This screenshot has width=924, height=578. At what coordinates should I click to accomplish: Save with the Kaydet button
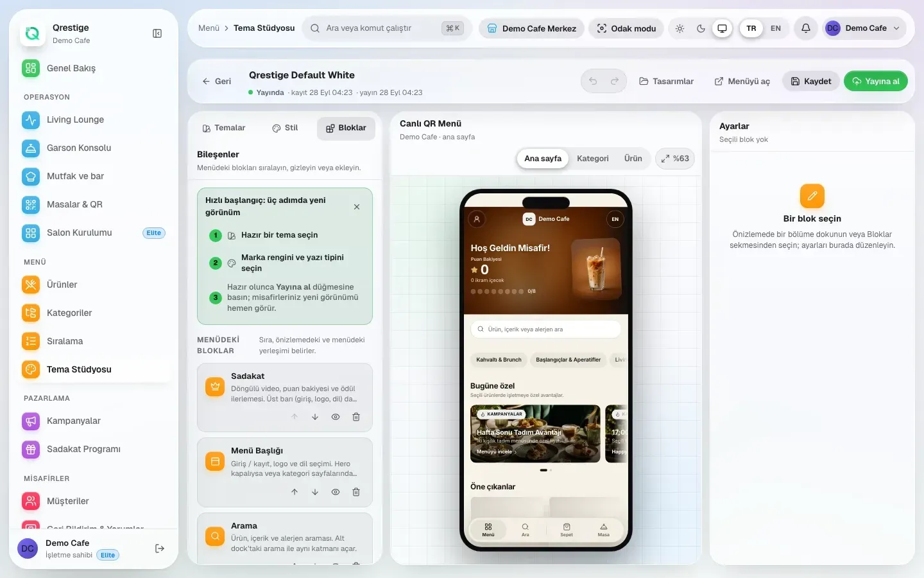tap(811, 81)
